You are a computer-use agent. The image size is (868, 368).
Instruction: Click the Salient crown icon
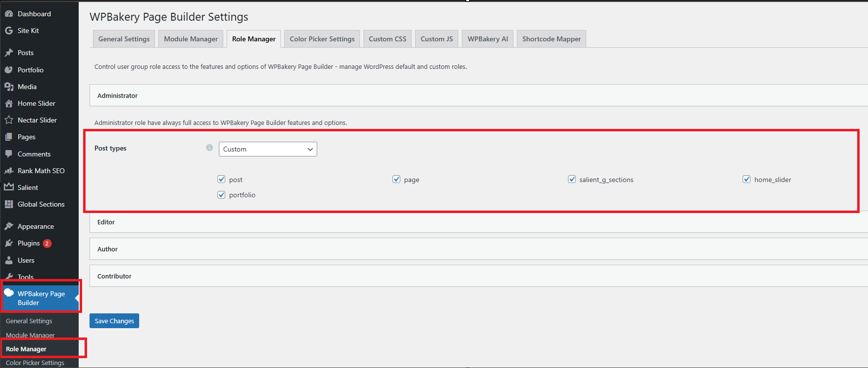[9, 187]
